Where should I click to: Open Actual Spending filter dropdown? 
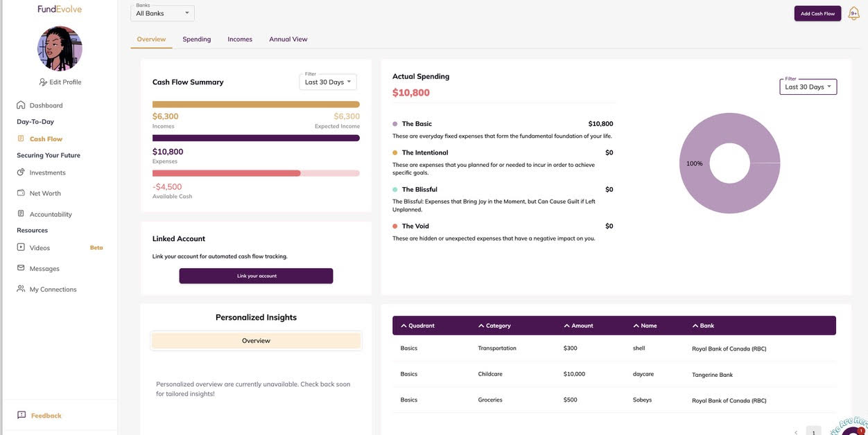(808, 87)
